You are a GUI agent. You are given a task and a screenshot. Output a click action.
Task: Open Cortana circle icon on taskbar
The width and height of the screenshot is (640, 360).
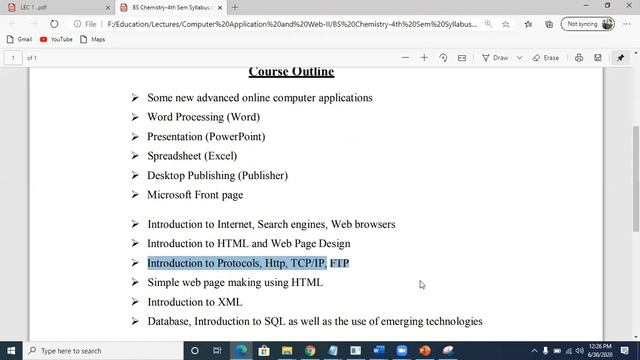195,351
